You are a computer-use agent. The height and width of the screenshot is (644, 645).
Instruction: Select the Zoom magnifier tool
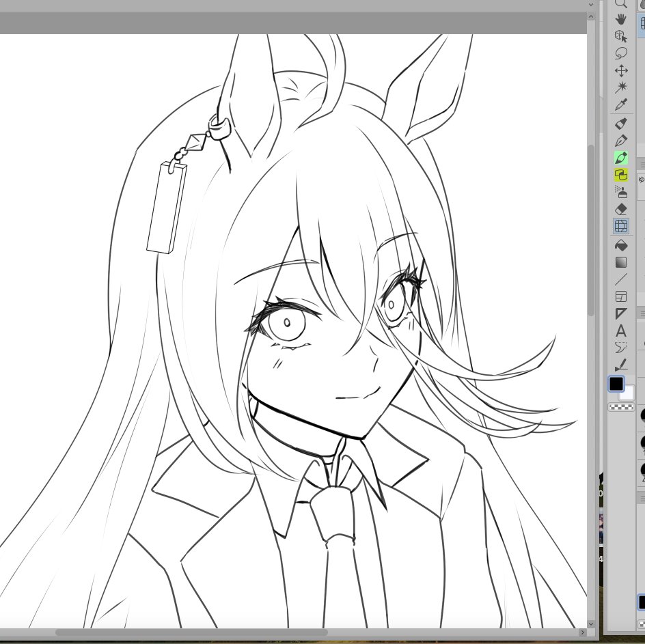click(x=620, y=3)
